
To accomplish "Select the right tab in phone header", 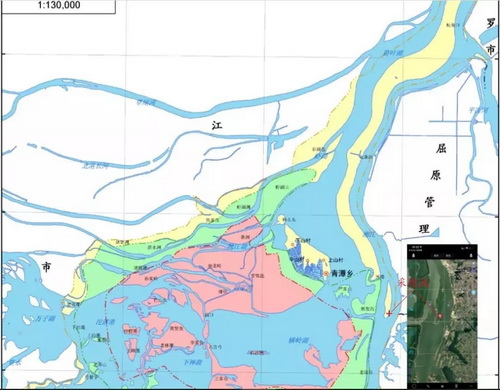I will click(449, 255).
